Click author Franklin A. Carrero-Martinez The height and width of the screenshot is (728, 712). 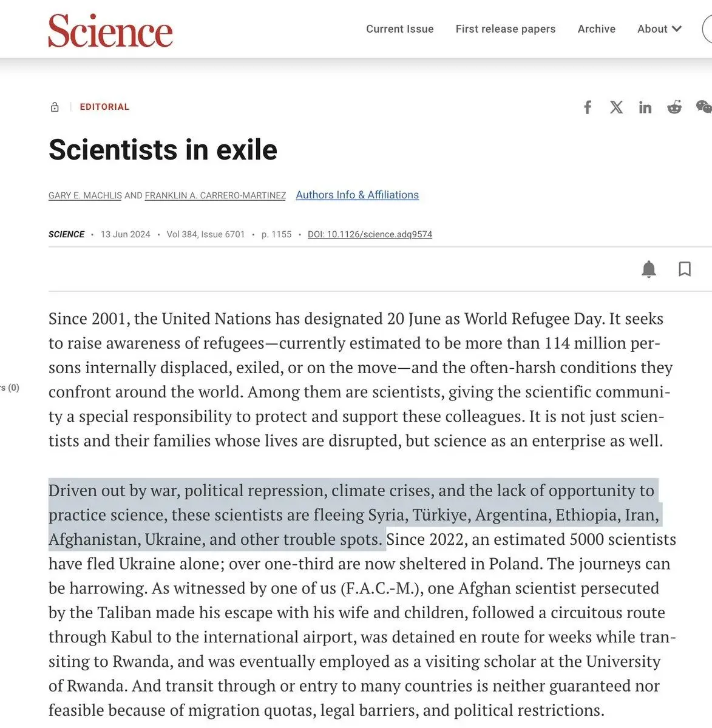(215, 195)
